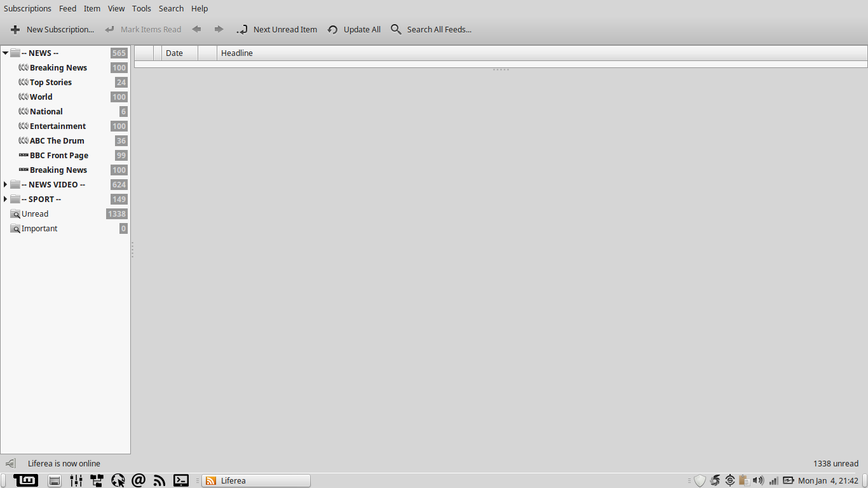Open the mixer sliders panel launcher
The image size is (868, 488).
[x=76, y=480]
